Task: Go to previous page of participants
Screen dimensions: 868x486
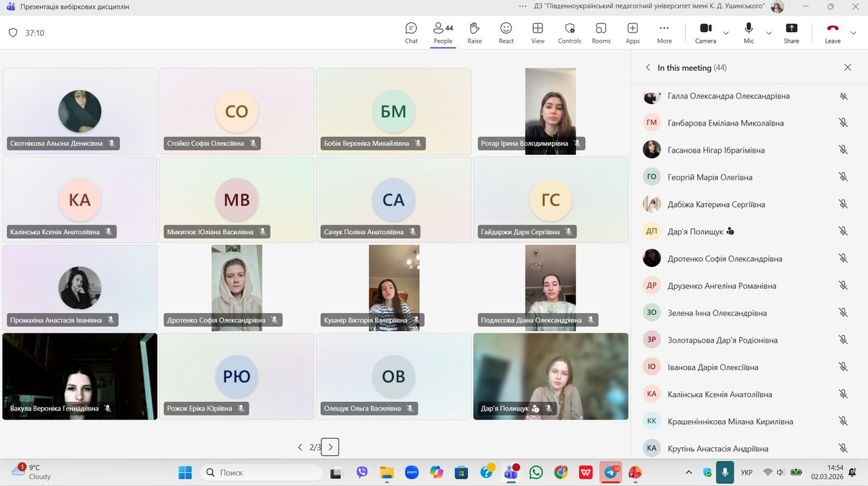Action: point(300,447)
